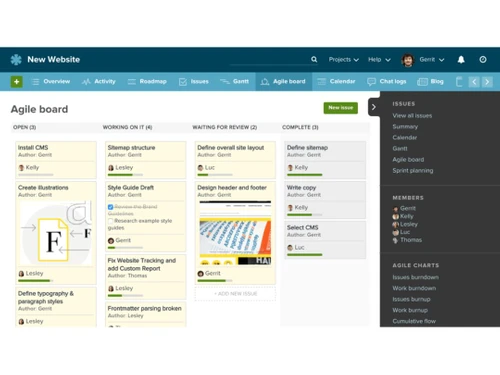Open the Overview tab
Screen dimensions: 500x375
51,82
